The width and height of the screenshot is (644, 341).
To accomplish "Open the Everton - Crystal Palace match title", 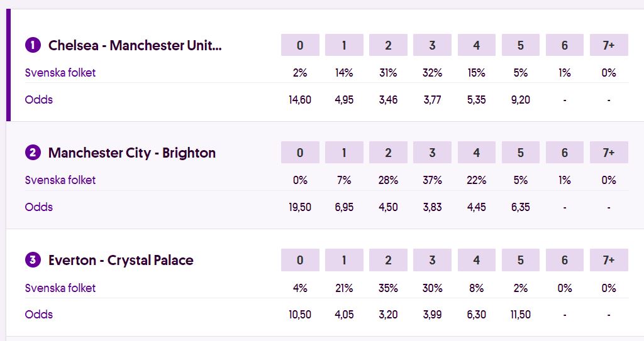I will (x=121, y=260).
